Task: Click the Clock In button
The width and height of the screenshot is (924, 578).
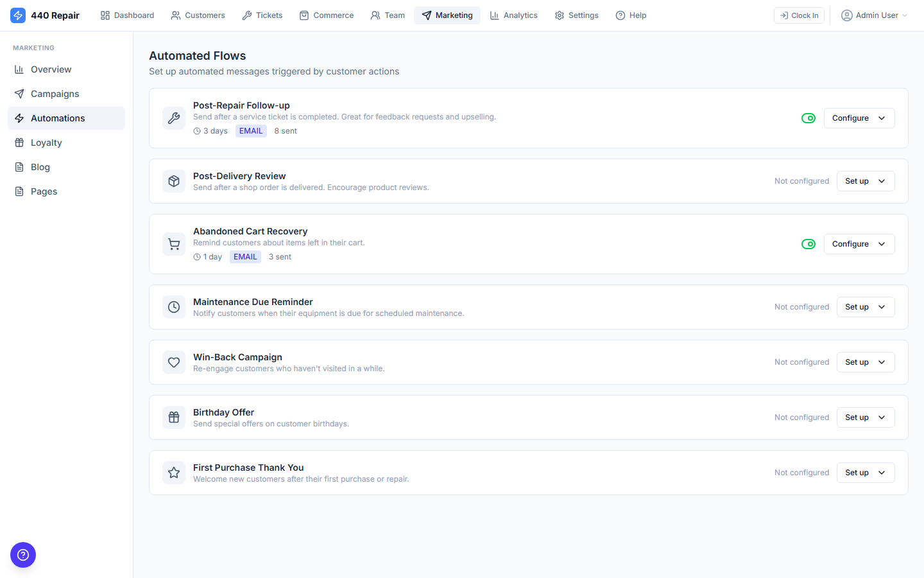Action: pos(799,15)
